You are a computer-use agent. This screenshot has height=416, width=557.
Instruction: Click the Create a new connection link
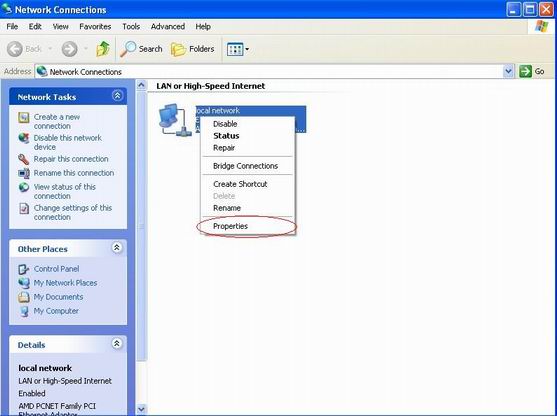tap(57, 121)
